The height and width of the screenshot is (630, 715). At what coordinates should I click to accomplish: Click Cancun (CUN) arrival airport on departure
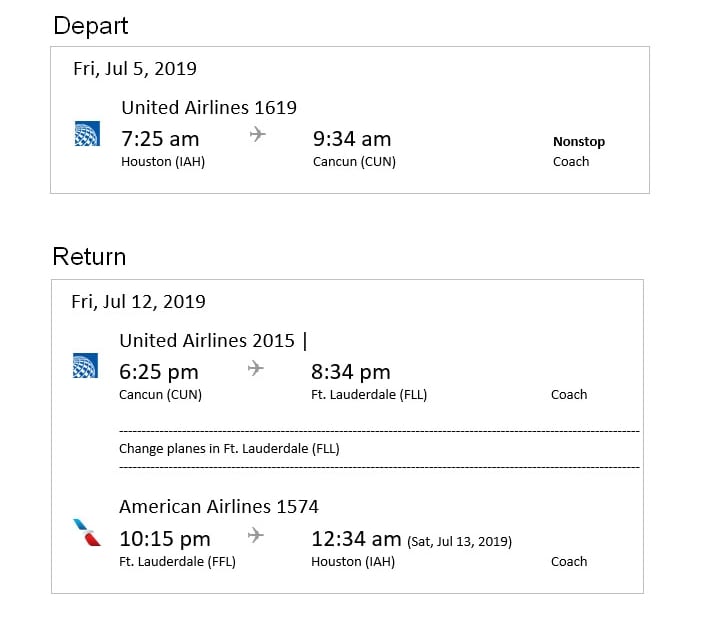point(354,161)
